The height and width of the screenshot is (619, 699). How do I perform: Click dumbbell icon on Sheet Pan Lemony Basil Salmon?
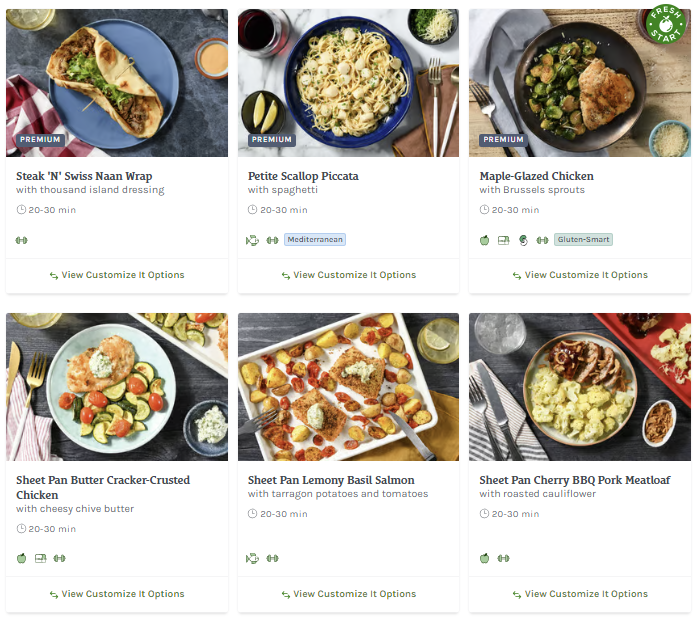click(x=273, y=558)
